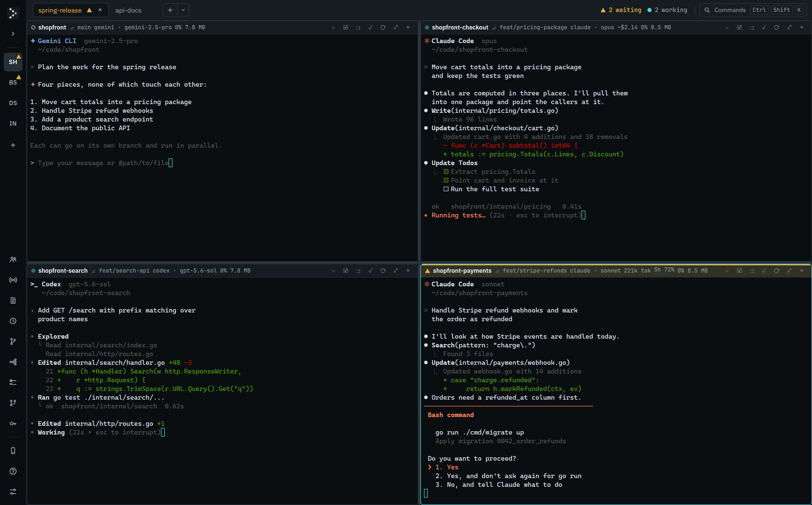
Task: Switch to the api-docs tab
Action: point(128,10)
